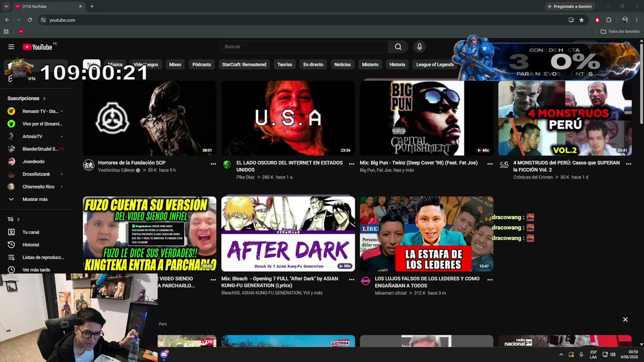Screen dimensions: 644x362
Task: Play the AFTER DARK Bleach thumbnail
Action: point(288,234)
